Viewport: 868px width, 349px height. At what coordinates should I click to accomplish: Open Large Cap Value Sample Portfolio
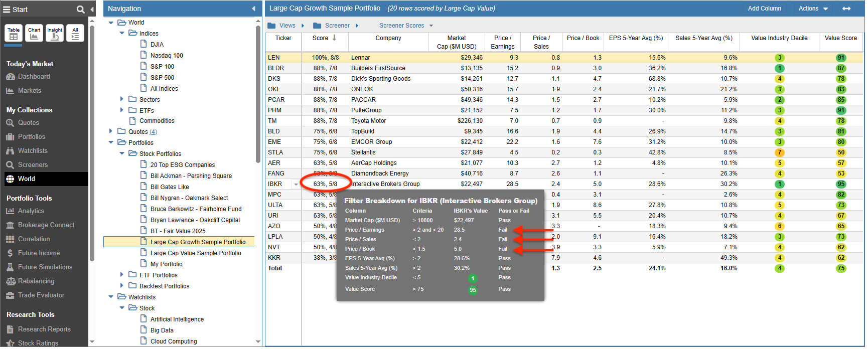coord(196,253)
